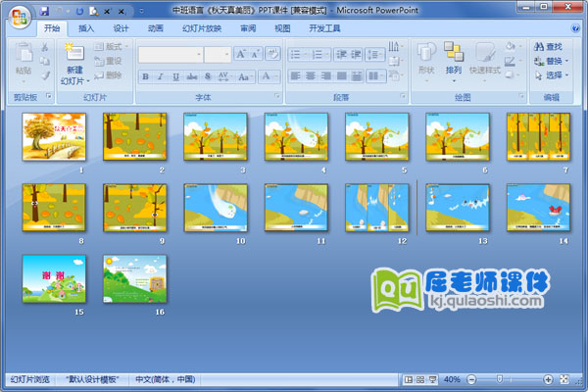
Task: Open the Find (查找) tool
Action: click(x=548, y=46)
